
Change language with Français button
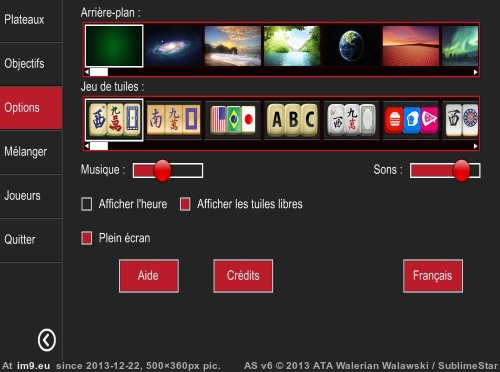[x=433, y=276]
